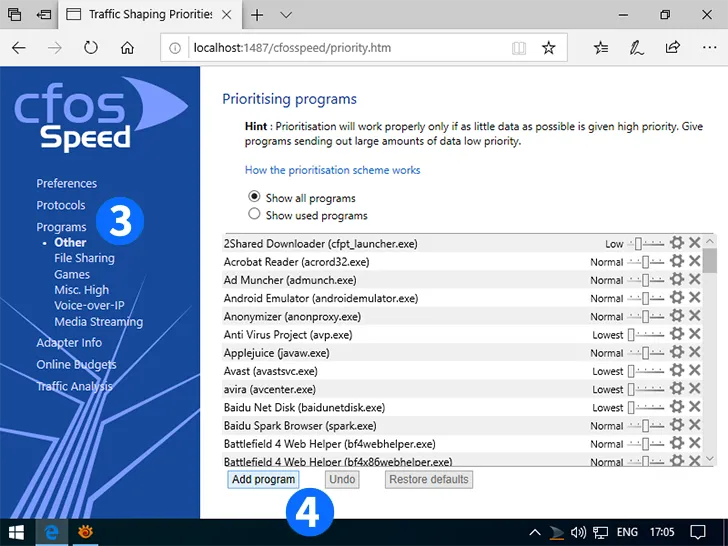The image size is (728, 546).
Task: Open Traffic Analysis page
Action: click(74, 386)
